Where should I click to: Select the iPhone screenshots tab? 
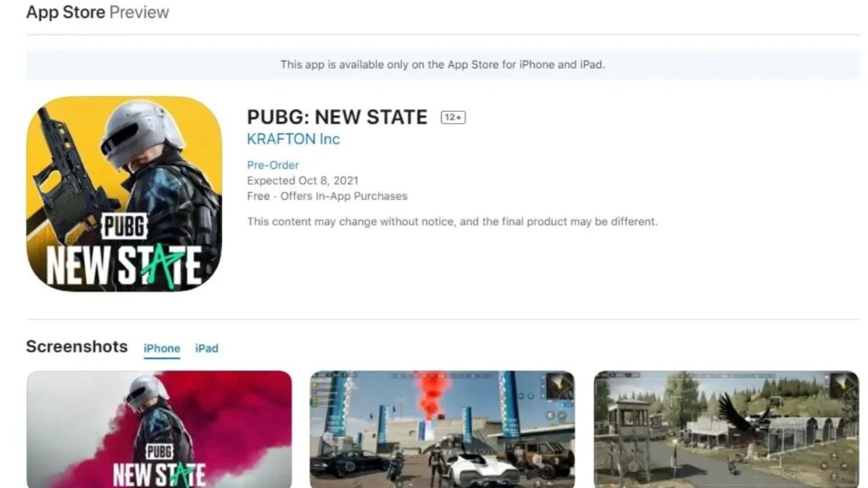pyautogui.click(x=162, y=348)
